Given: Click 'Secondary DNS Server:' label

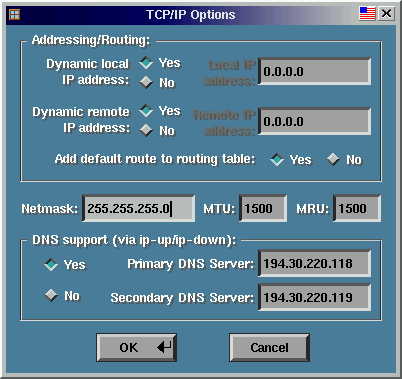Looking at the screenshot, I should (x=182, y=298).
